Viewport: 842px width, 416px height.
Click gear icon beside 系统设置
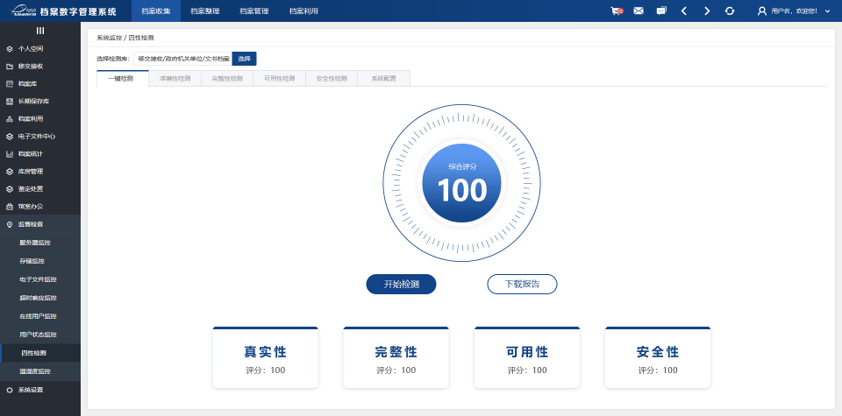9,390
